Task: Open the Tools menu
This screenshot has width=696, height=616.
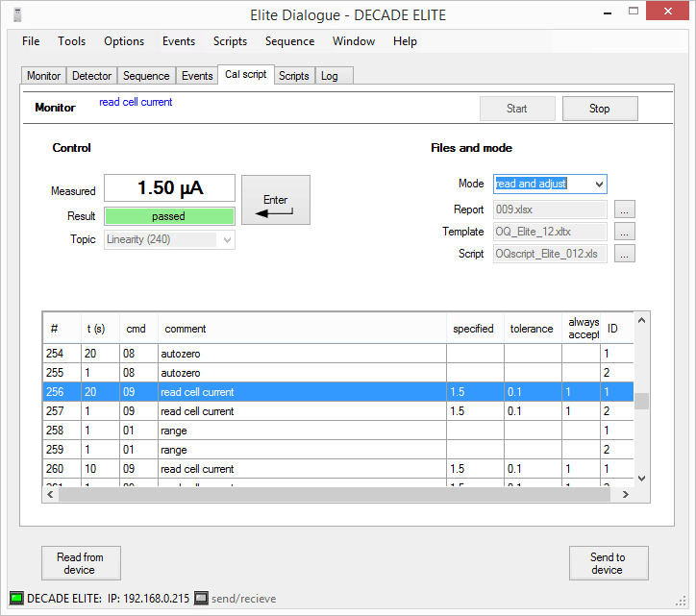Action: 71,41
